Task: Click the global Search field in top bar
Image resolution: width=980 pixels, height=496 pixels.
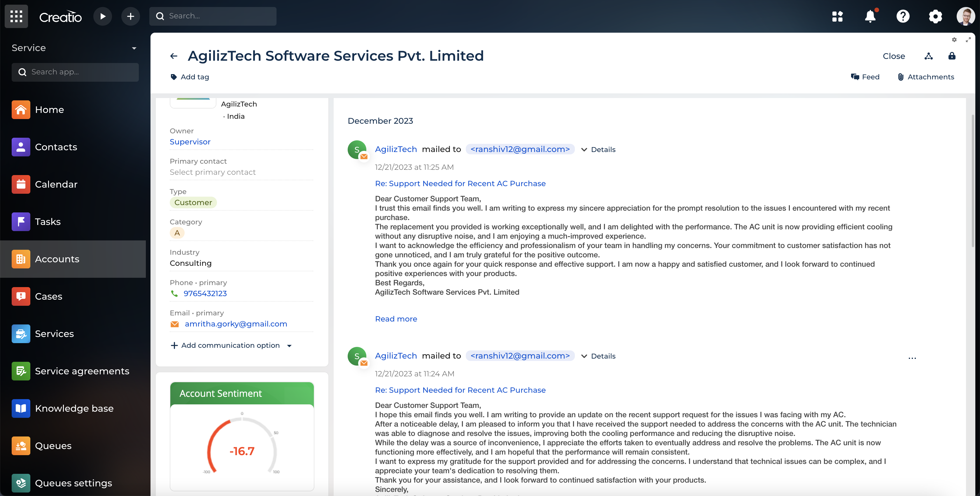Action: point(213,16)
